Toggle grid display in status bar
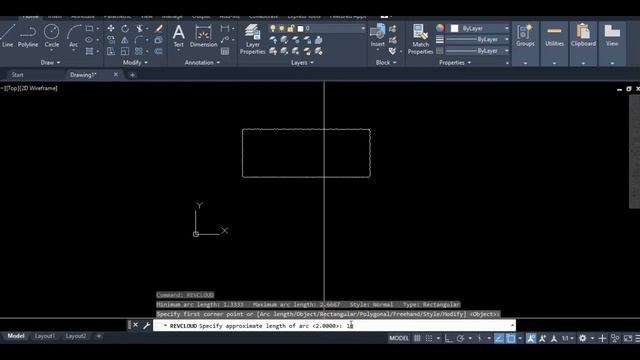Screen dimensions: 640x360 click(417, 338)
